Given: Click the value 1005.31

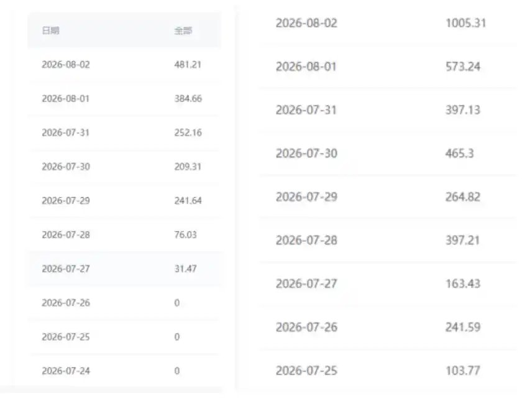Looking at the screenshot, I should pyautogui.click(x=466, y=23).
